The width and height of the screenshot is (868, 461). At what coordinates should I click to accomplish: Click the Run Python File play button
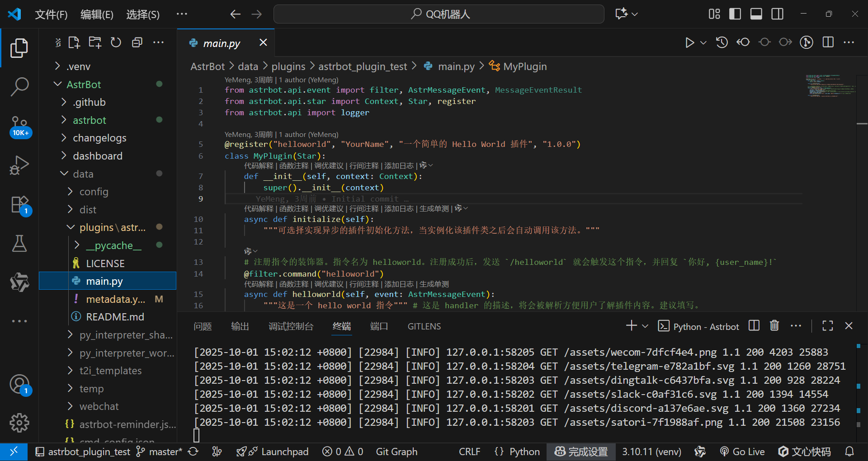pyautogui.click(x=689, y=42)
